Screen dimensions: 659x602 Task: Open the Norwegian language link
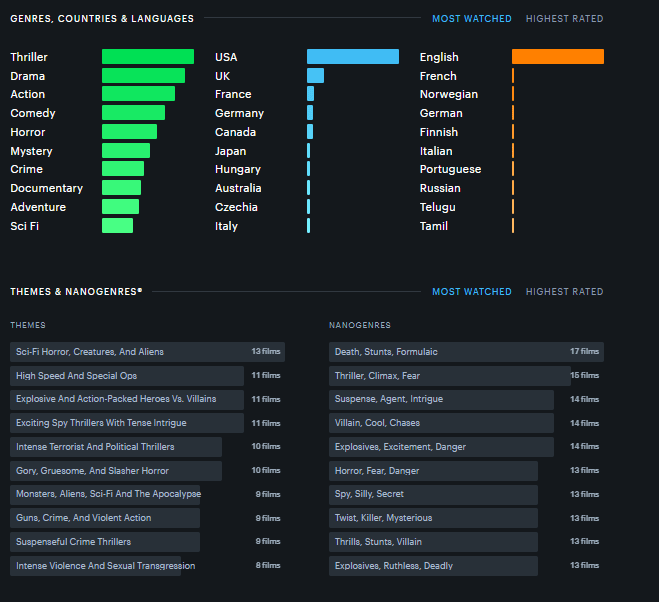448,94
